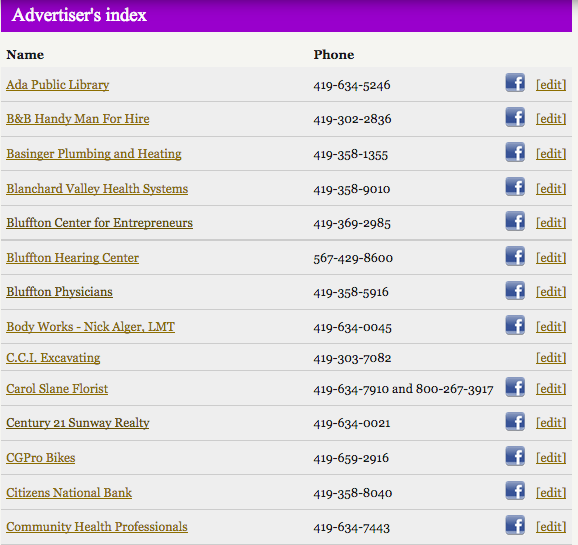Screen dimensions: 578x545
Task: Open Century 21 Sunway Realty link
Action: coord(78,423)
